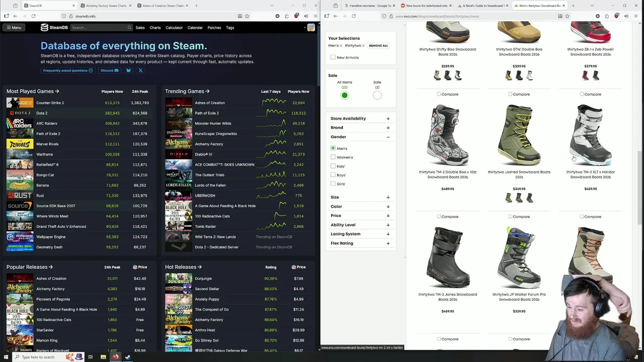Switch to A Nerd's Guide to Snowboard tab
The image size is (644, 362).
point(482,6)
